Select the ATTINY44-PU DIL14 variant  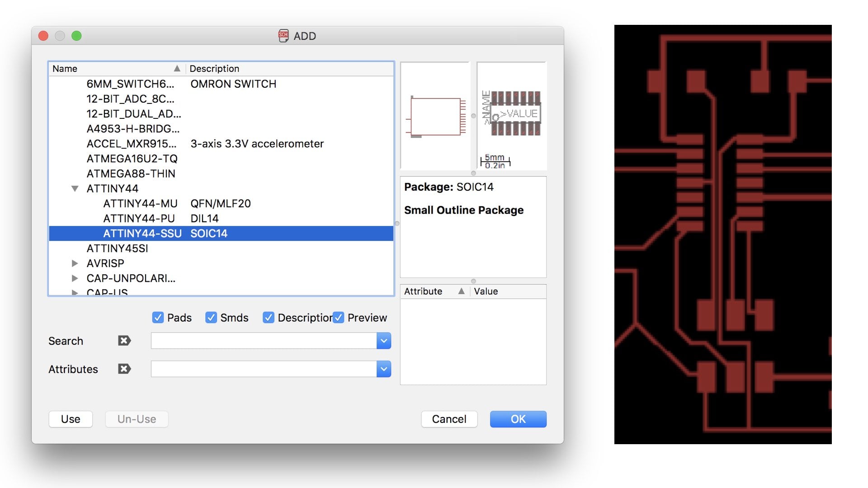(x=221, y=218)
